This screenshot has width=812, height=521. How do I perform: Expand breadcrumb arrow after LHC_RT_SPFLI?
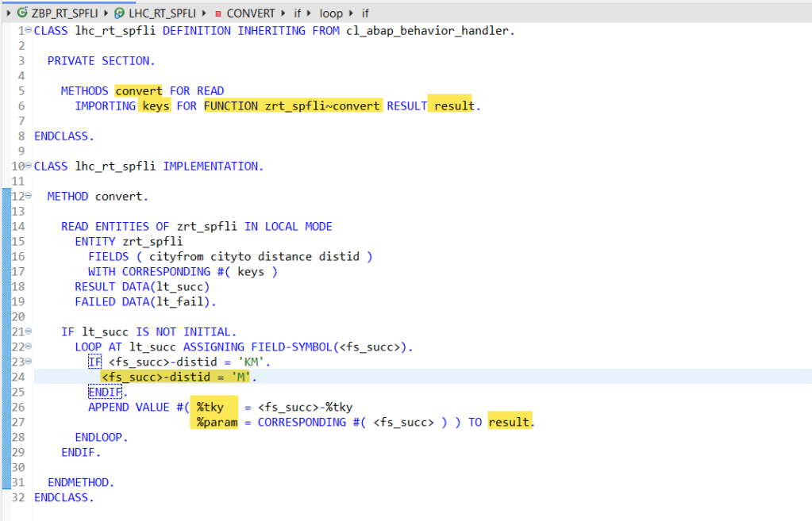(204, 13)
